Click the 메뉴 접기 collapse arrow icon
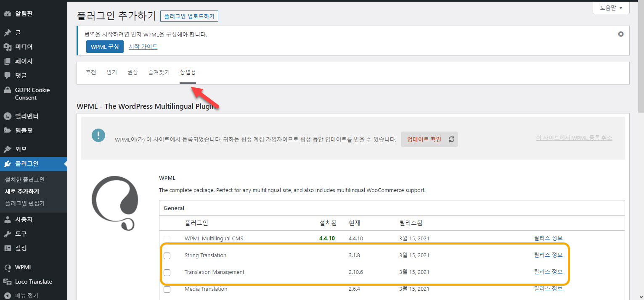 [7, 296]
